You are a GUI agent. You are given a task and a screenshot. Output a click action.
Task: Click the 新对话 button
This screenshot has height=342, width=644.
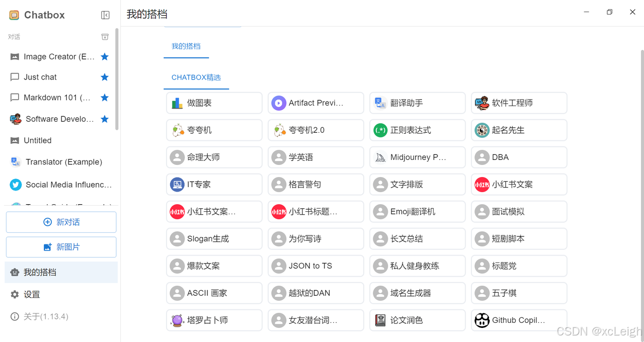(61, 222)
